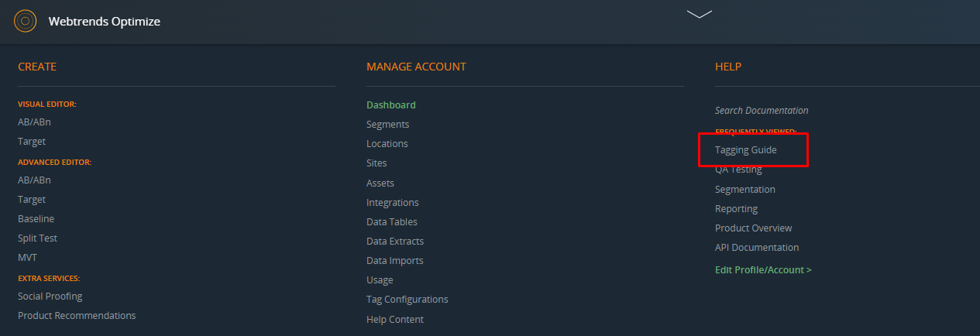Collapse the menu with the chevron arrow
Image resolution: width=980 pixels, height=336 pixels.
pyautogui.click(x=699, y=14)
